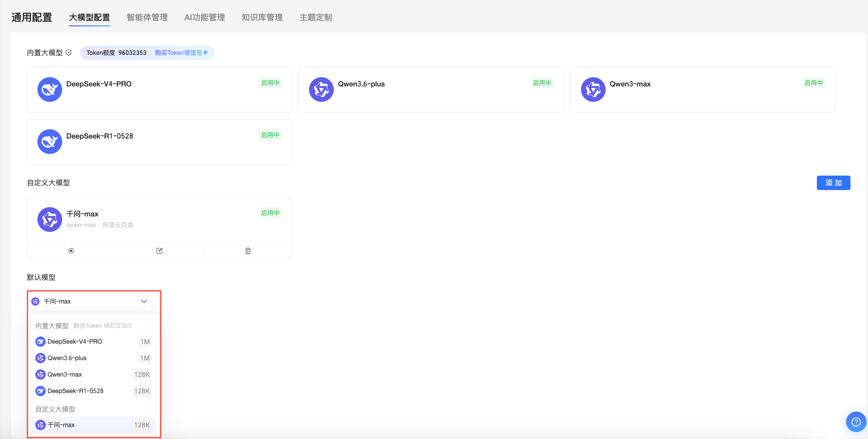Open the 智能体管理 tab
The height and width of the screenshot is (439, 868).
[147, 17]
